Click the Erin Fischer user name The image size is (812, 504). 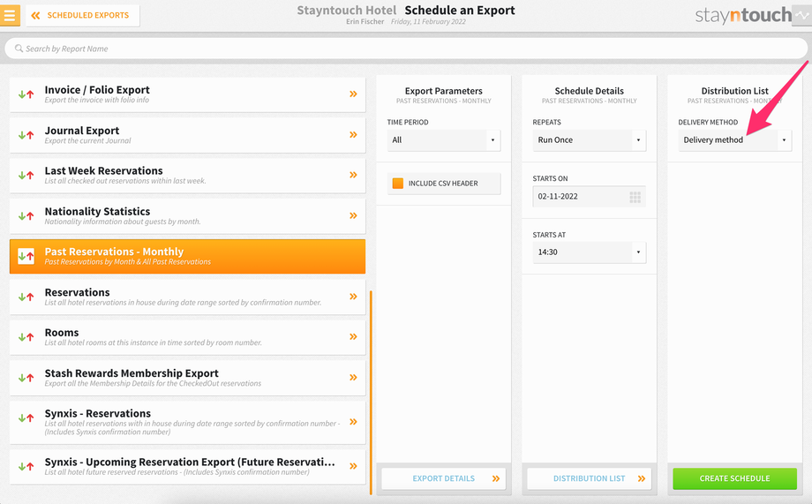pos(365,22)
